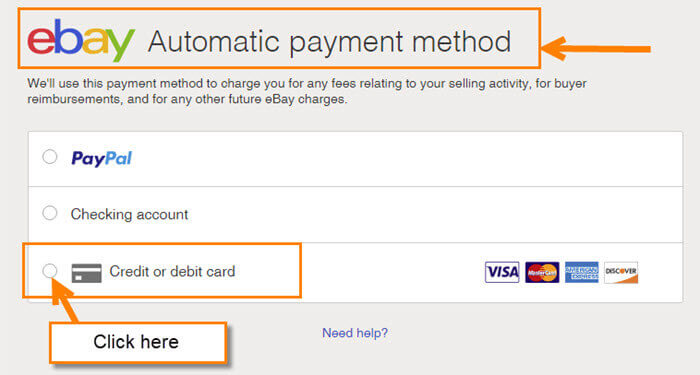Click the "Checking account" label text

pyautogui.click(x=129, y=214)
